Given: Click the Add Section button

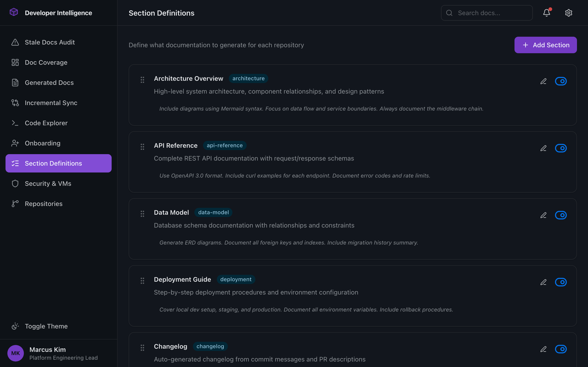Looking at the screenshot, I should pyautogui.click(x=545, y=45).
